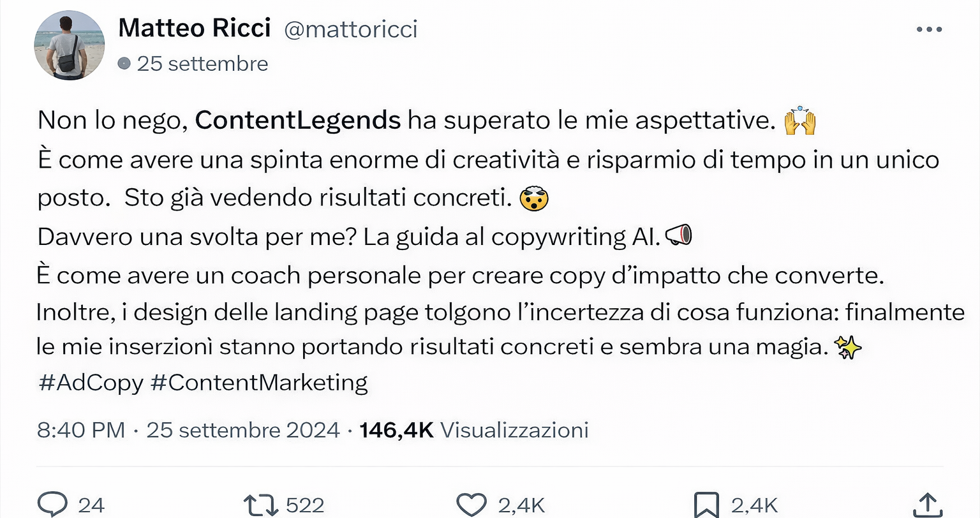Click the Matteo Ricci display name
This screenshot has width=980, height=518.
point(195,28)
